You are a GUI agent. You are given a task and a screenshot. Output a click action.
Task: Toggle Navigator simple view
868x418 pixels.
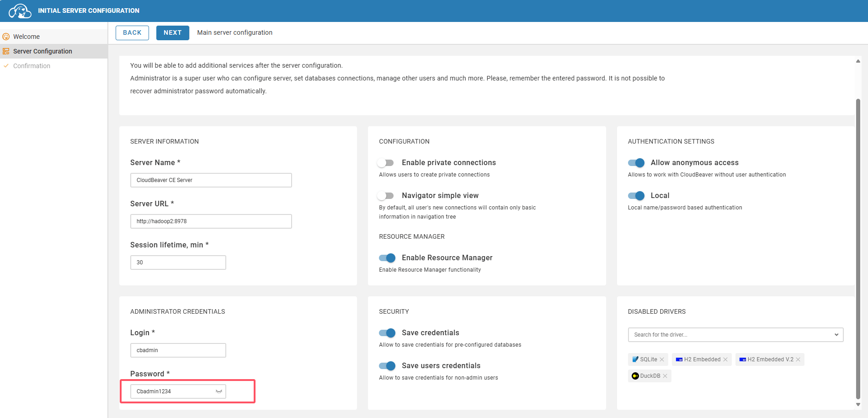pos(386,196)
